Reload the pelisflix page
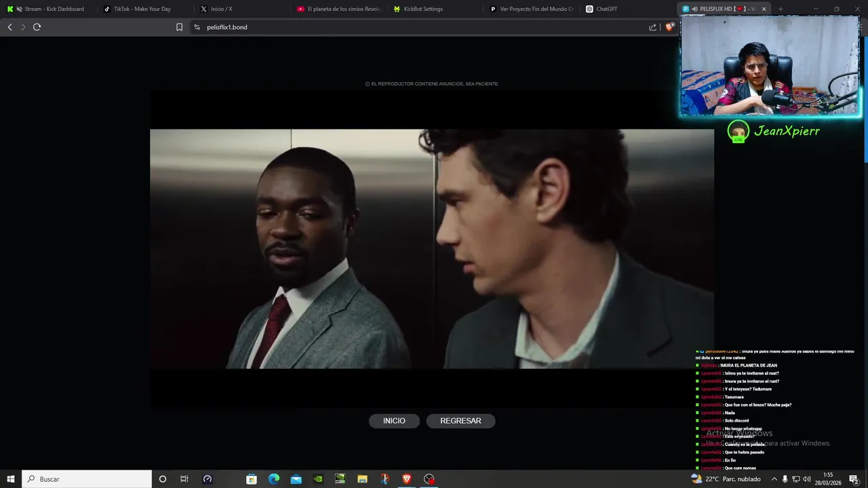Screen dimensions: 868x488 [x=37, y=27]
